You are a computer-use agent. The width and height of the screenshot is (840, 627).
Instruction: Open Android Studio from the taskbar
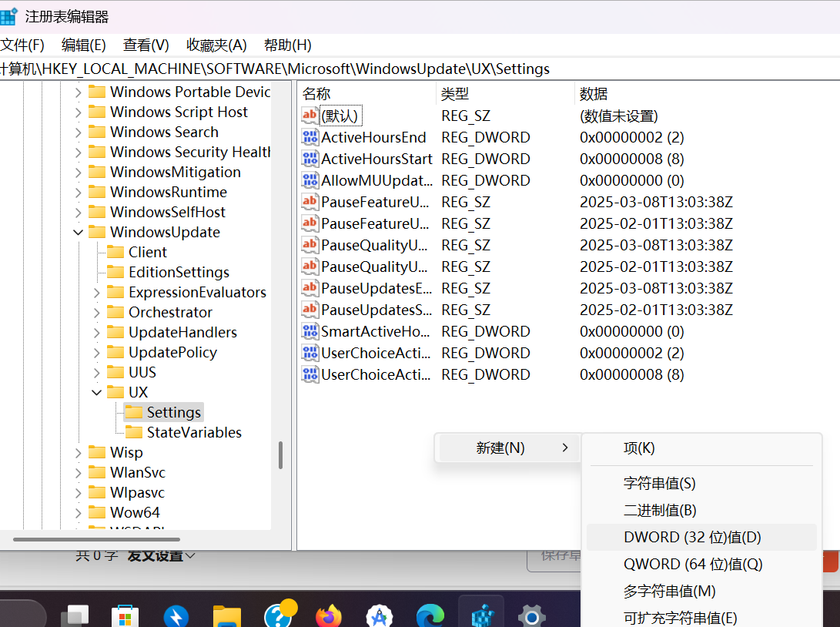click(x=380, y=616)
